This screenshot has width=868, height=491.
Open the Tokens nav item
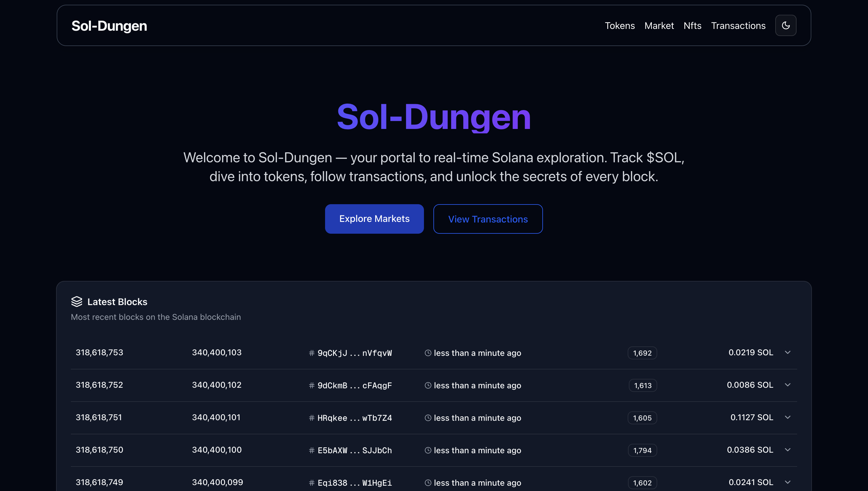[x=619, y=26]
